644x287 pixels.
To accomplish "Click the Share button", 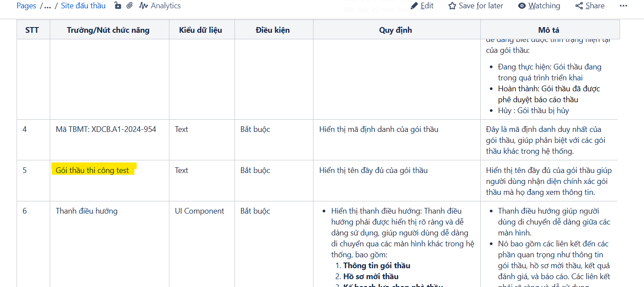I will pos(590,6).
